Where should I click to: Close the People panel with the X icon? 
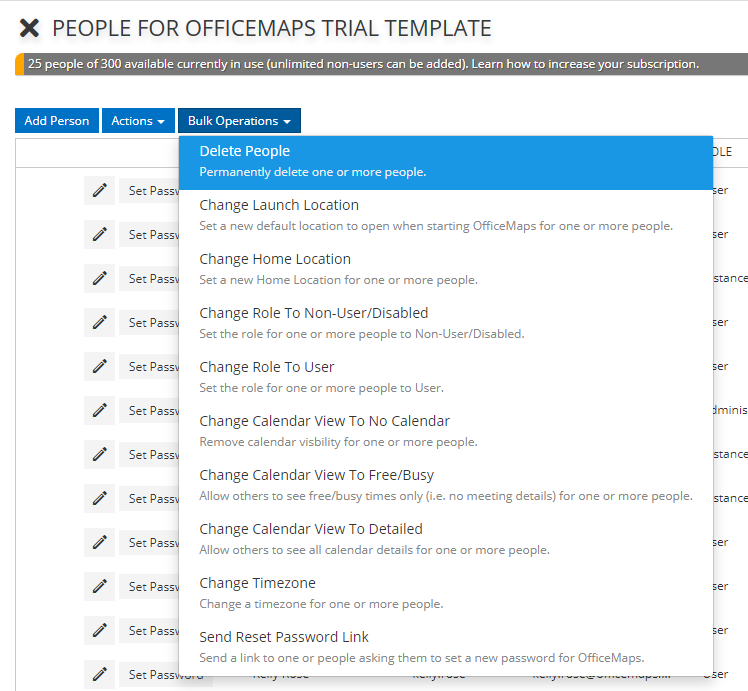[29, 28]
